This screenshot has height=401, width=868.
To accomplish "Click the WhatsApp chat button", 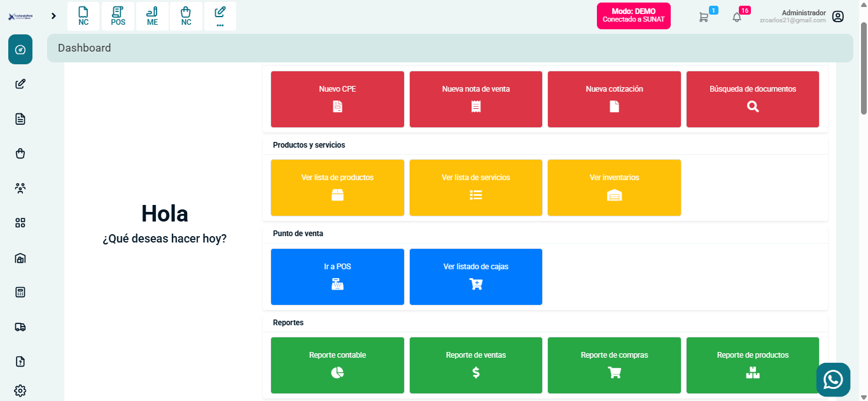I will point(833,379).
